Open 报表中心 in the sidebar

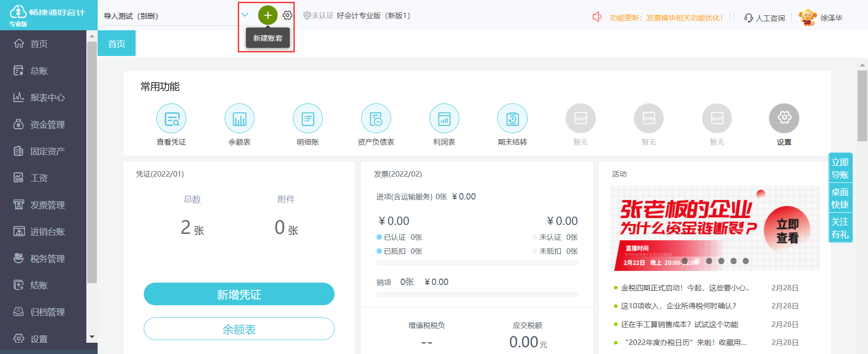43,98
